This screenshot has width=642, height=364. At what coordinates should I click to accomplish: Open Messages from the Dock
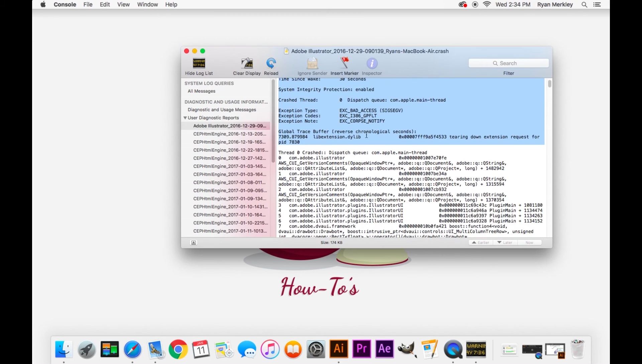click(247, 349)
